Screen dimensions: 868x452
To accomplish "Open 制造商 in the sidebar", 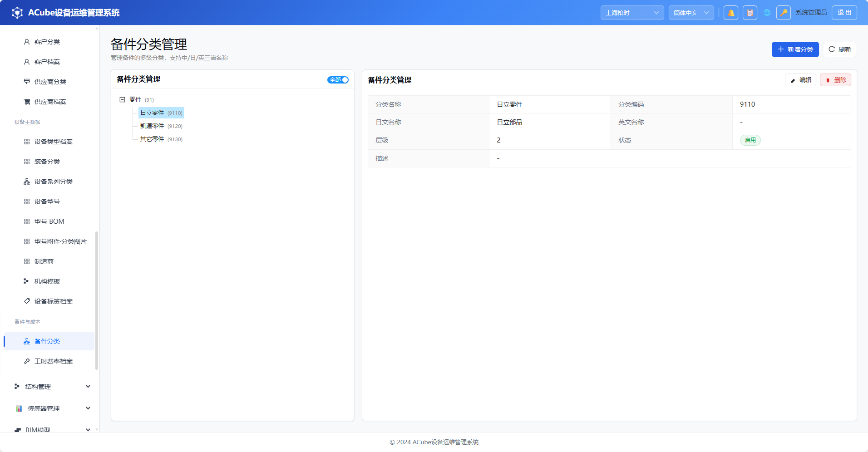I will (49, 261).
